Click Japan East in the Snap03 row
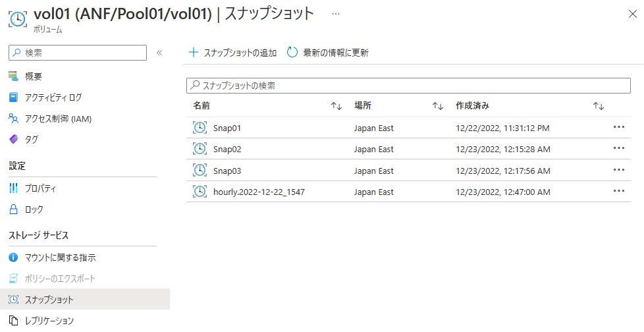This screenshot has width=644, height=332. 374,171
